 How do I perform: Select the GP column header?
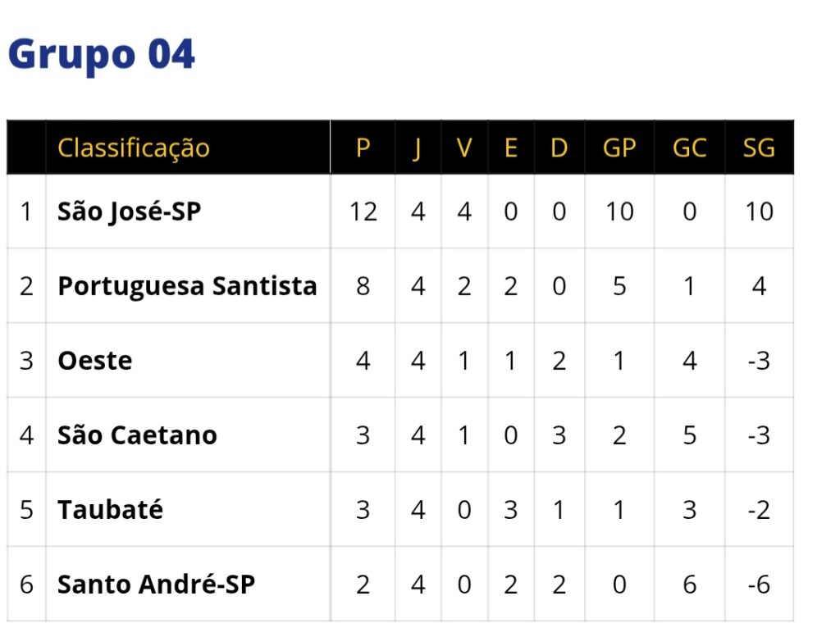click(619, 148)
